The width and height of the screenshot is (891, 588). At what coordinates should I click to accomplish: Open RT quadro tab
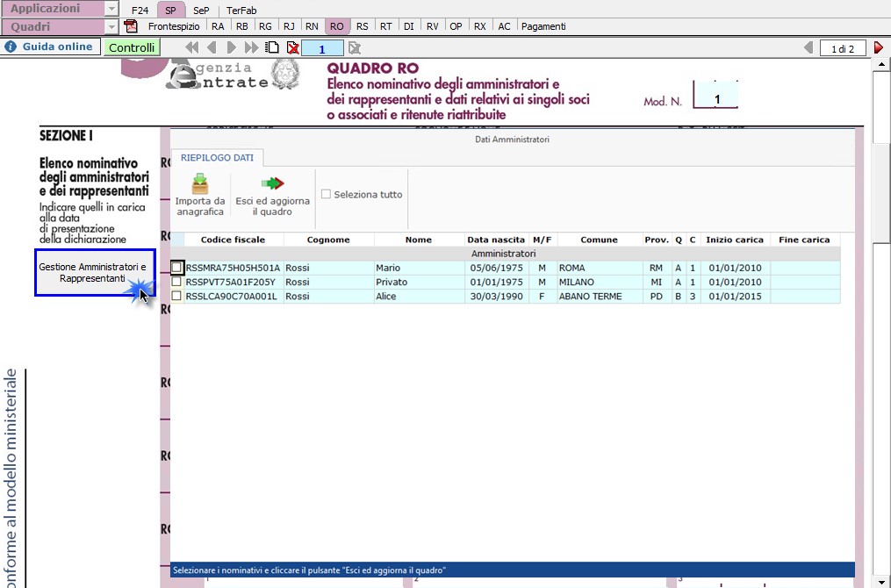tap(386, 26)
